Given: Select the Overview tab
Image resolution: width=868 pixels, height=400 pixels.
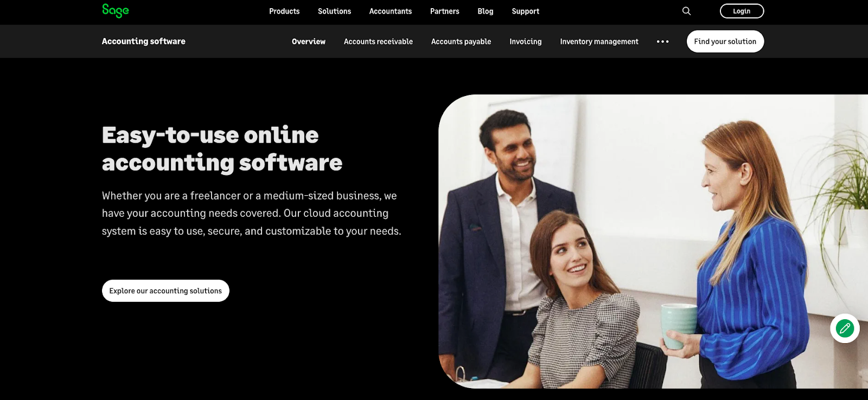Looking at the screenshot, I should [x=309, y=42].
